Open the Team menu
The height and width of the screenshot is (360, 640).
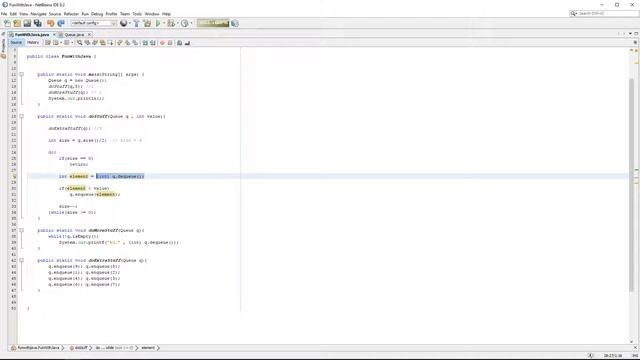click(124, 14)
